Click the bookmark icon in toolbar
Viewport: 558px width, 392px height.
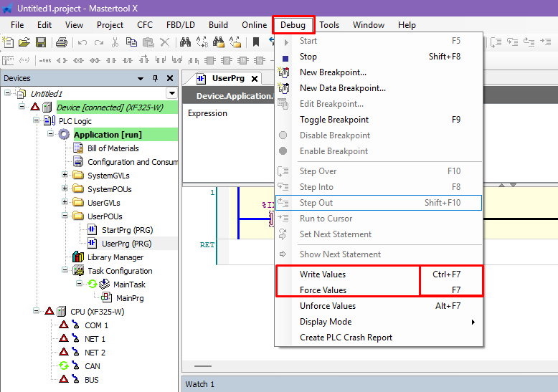255,43
